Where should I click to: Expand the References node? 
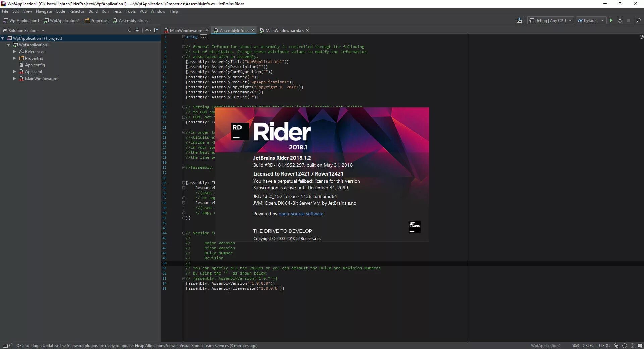click(x=15, y=52)
